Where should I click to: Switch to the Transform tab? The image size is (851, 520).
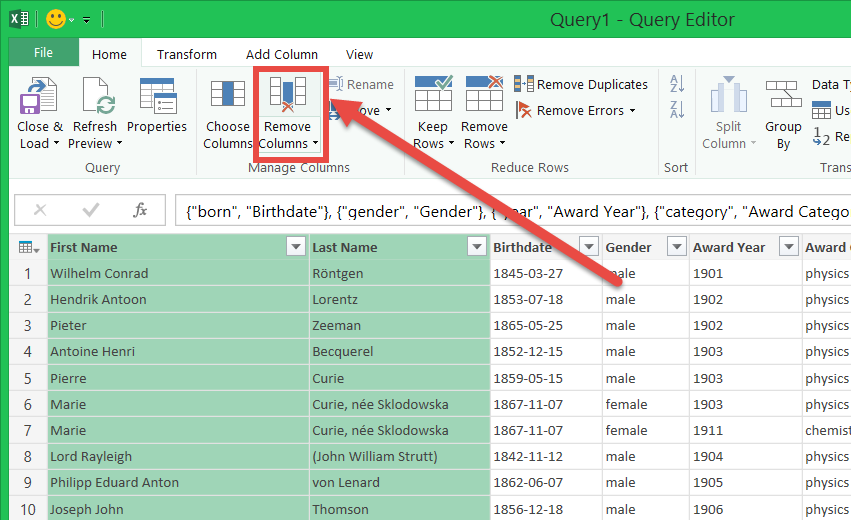coord(187,54)
